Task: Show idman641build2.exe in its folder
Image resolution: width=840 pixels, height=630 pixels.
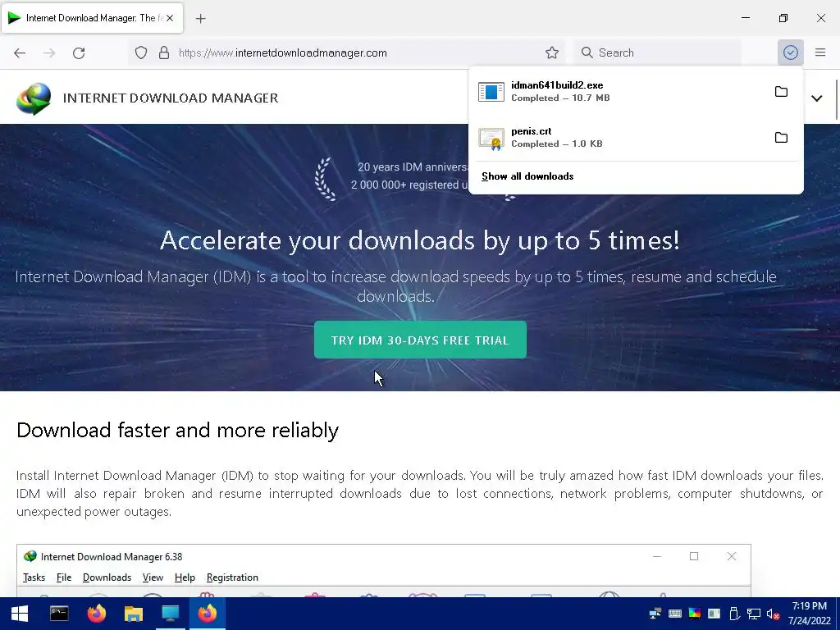Action: coord(781,92)
